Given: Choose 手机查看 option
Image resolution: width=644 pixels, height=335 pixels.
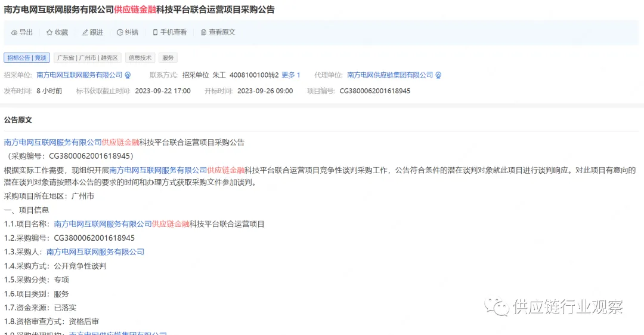Looking at the screenshot, I should point(169,32).
